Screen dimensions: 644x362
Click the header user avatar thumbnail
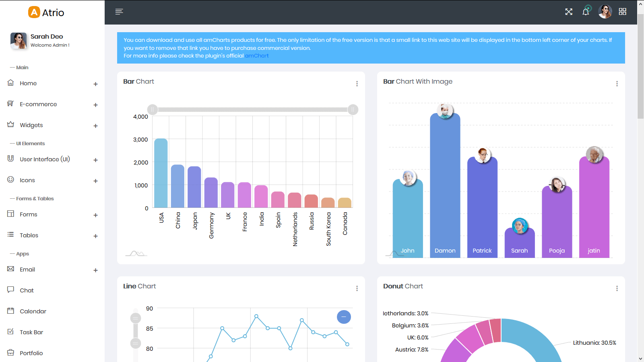pos(605,12)
